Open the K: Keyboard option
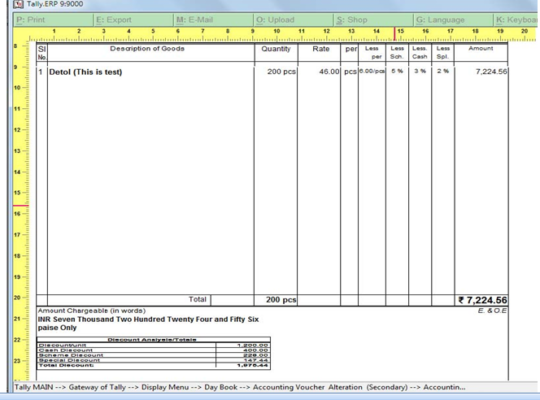 pyautogui.click(x=517, y=20)
